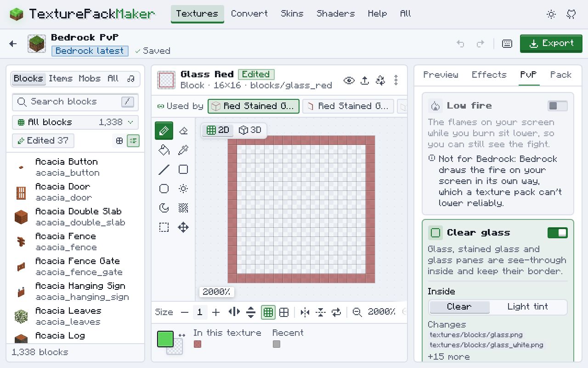Select the Rectangle shape tool
Image resolution: width=588 pixels, height=368 pixels.
183,169
